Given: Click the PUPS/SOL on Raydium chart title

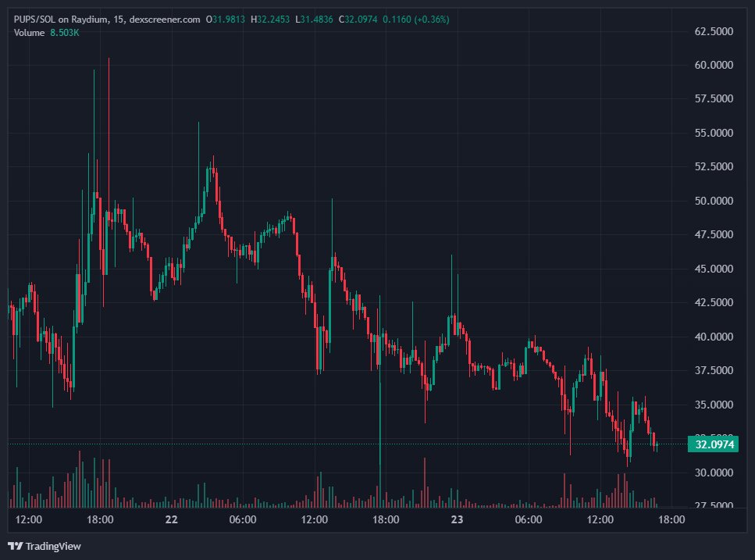Looking at the screenshot, I should coord(106,20).
